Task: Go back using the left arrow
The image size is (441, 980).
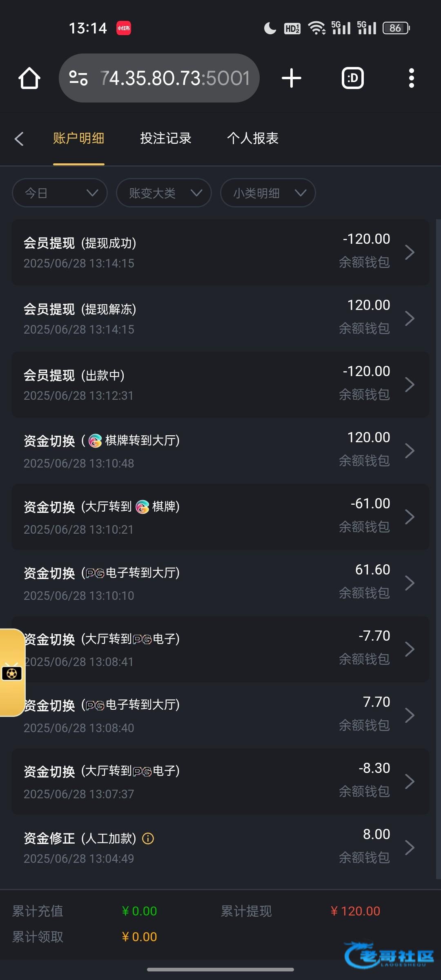Action: 19,139
